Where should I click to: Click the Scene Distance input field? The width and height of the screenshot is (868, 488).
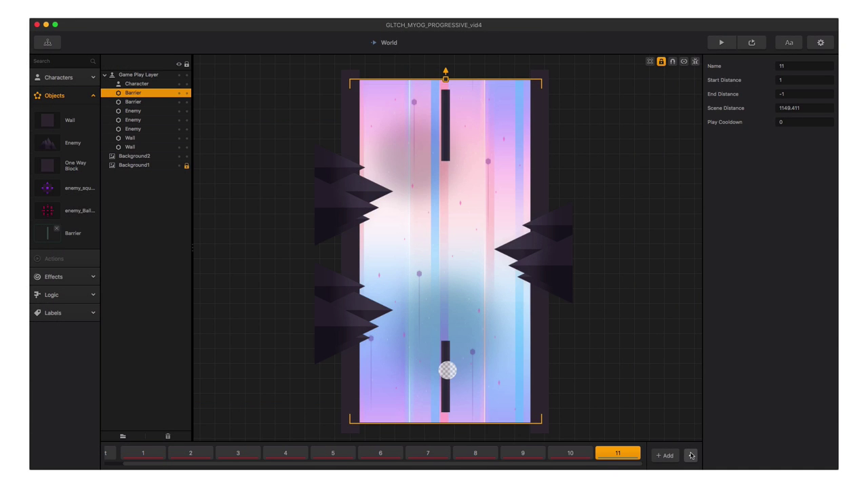[804, 108]
